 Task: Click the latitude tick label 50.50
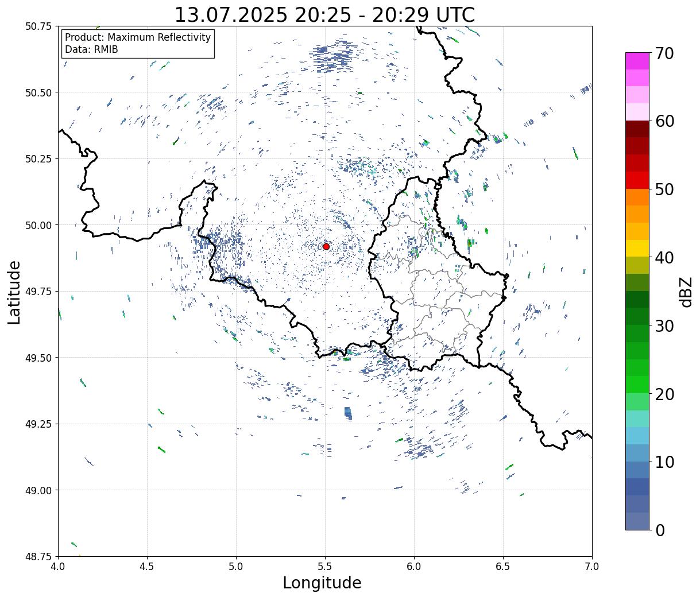click(38, 92)
